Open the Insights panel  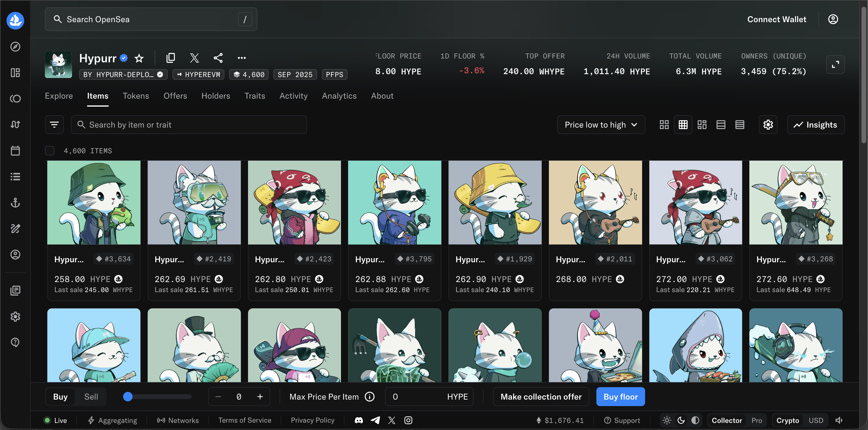(815, 125)
